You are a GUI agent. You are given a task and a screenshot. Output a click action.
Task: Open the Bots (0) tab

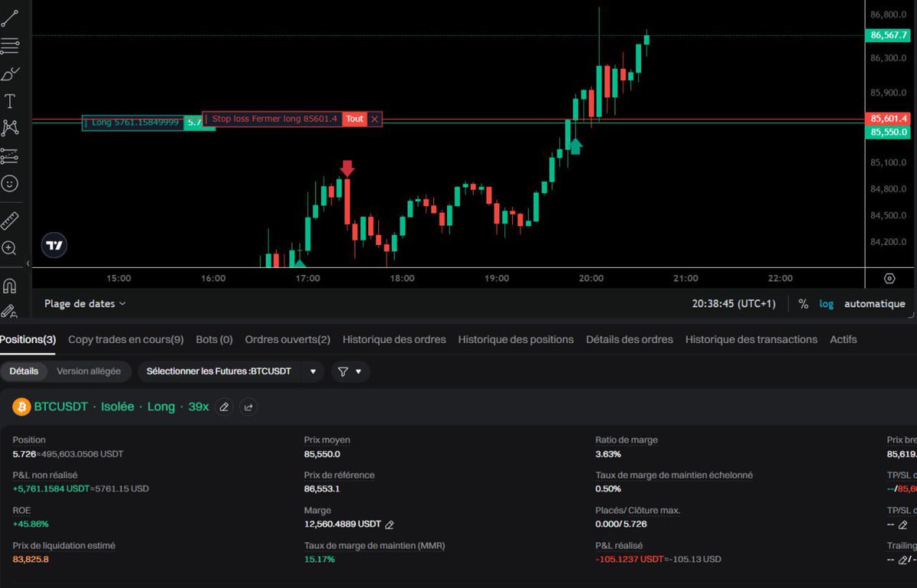pos(215,339)
